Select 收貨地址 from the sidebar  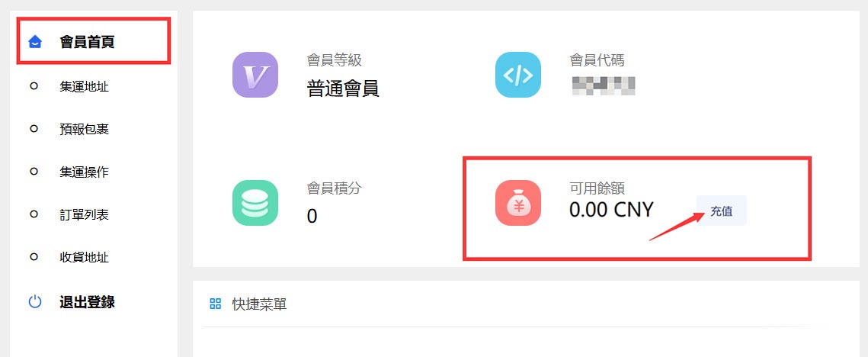tap(84, 257)
